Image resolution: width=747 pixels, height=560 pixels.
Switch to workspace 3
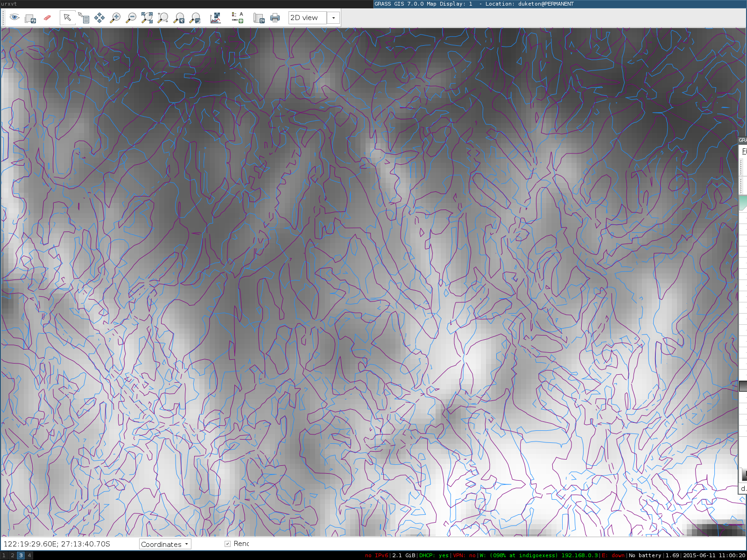(21, 555)
